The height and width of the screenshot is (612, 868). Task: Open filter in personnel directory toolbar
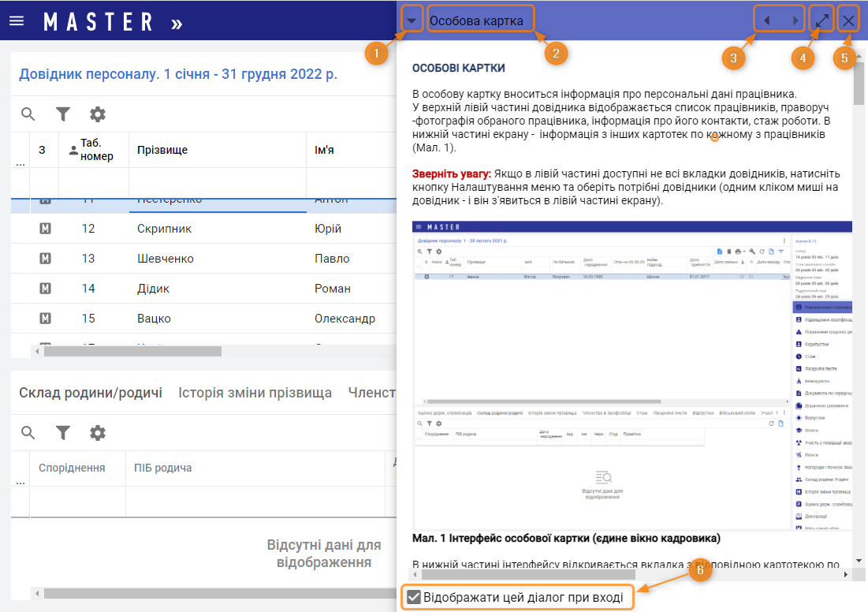click(63, 114)
